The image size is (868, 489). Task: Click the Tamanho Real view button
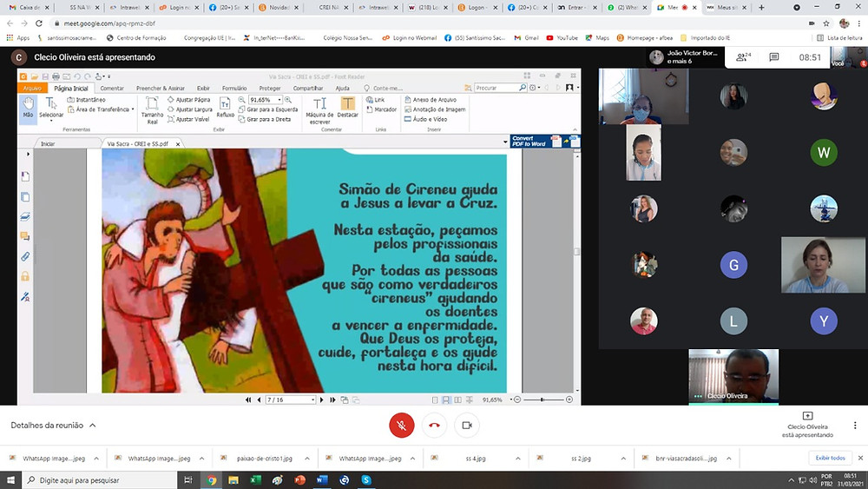(x=152, y=109)
